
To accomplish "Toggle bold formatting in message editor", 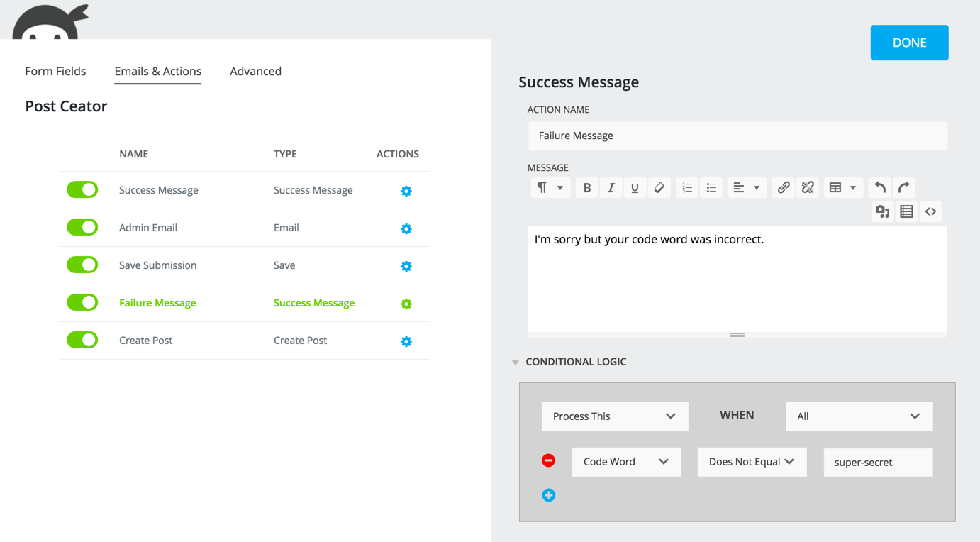I will pyautogui.click(x=586, y=188).
